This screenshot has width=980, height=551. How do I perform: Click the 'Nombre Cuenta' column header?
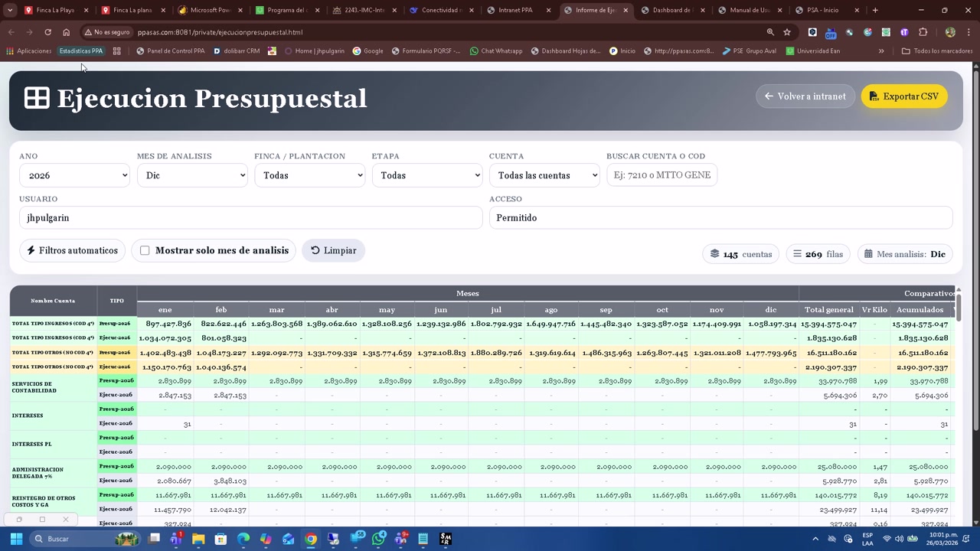coord(53,301)
